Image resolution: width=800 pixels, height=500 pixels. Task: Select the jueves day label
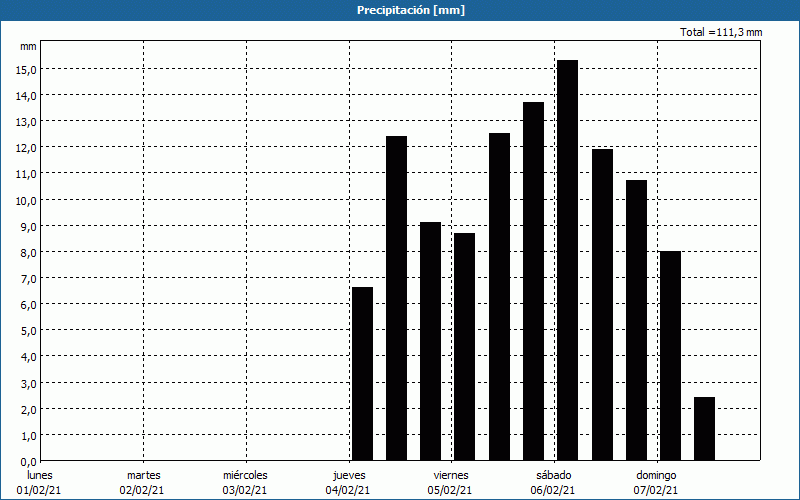pos(349,475)
